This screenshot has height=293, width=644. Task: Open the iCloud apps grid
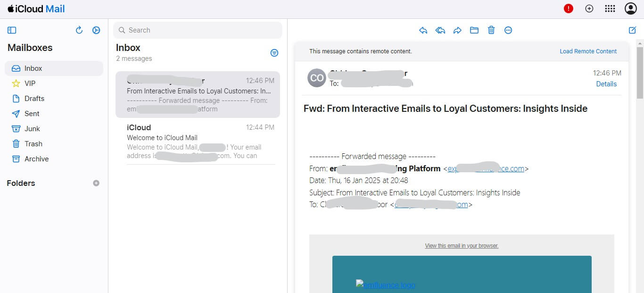click(610, 8)
